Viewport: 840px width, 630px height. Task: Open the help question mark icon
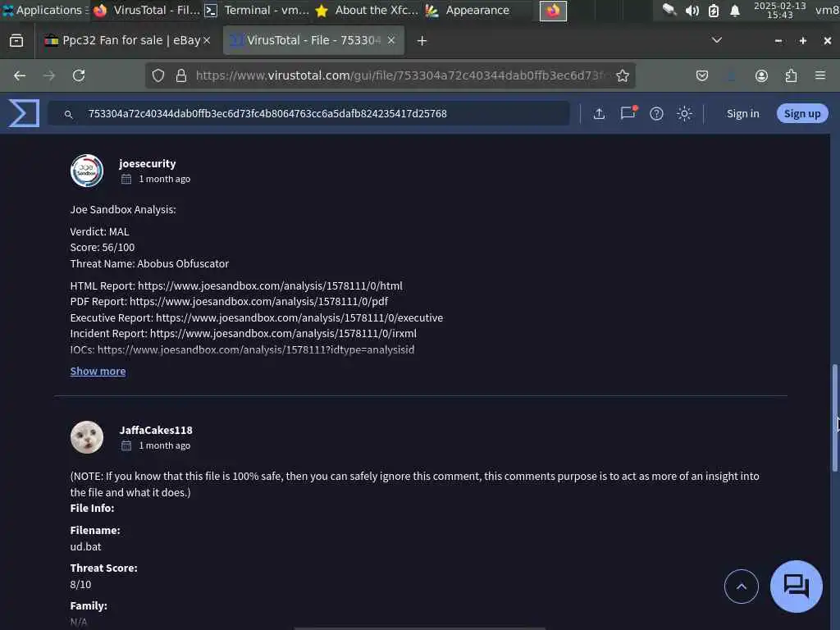(x=656, y=113)
